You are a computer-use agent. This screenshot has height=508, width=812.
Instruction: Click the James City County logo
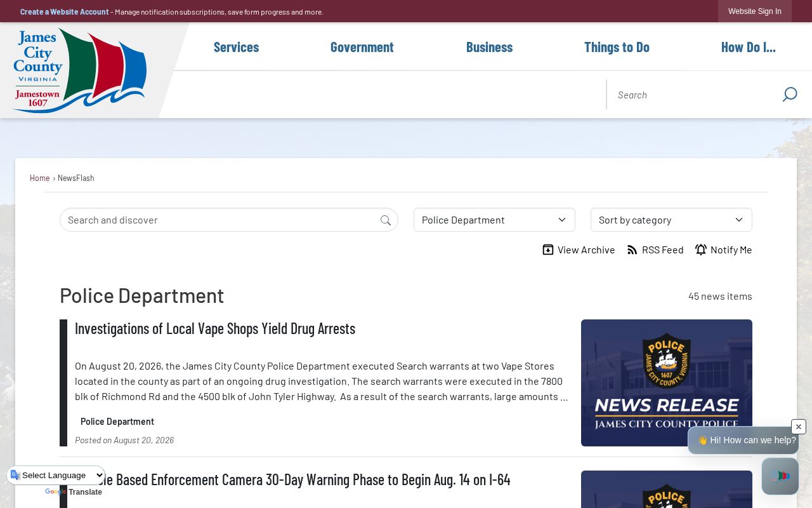[80, 70]
